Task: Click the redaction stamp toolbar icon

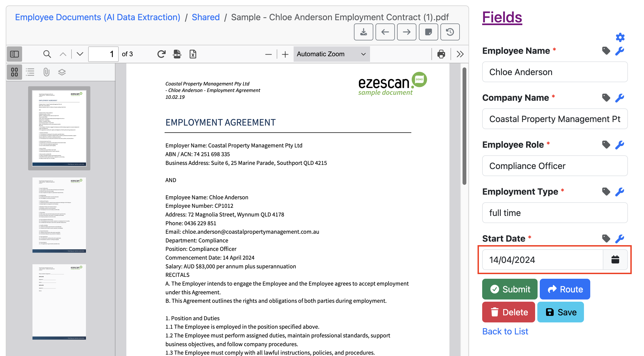Action: click(x=177, y=54)
